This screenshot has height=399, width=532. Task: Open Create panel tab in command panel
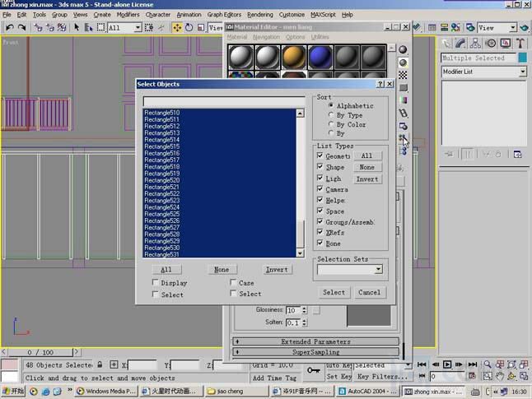pyautogui.click(x=446, y=43)
